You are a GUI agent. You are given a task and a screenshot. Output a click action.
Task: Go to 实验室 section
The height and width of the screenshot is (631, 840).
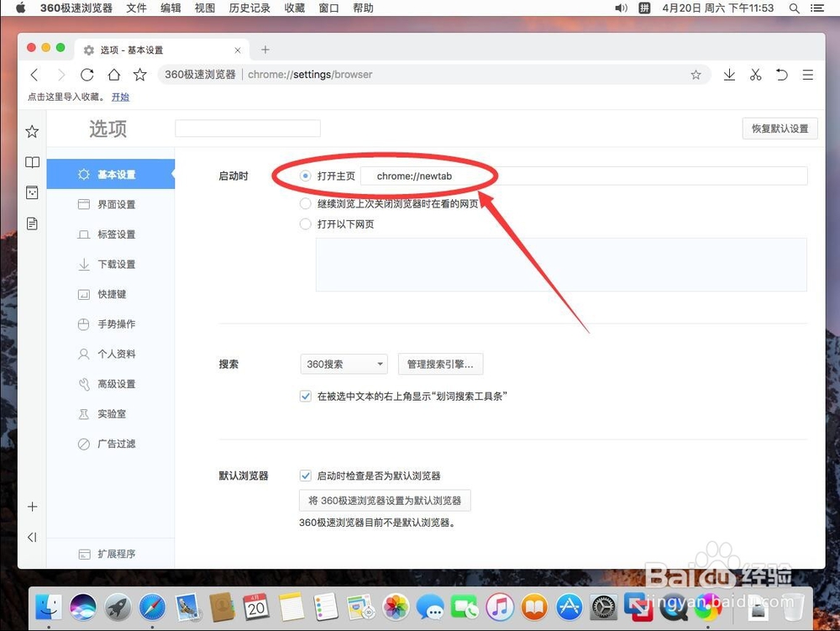pyautogui.click(x=110, y=414)
